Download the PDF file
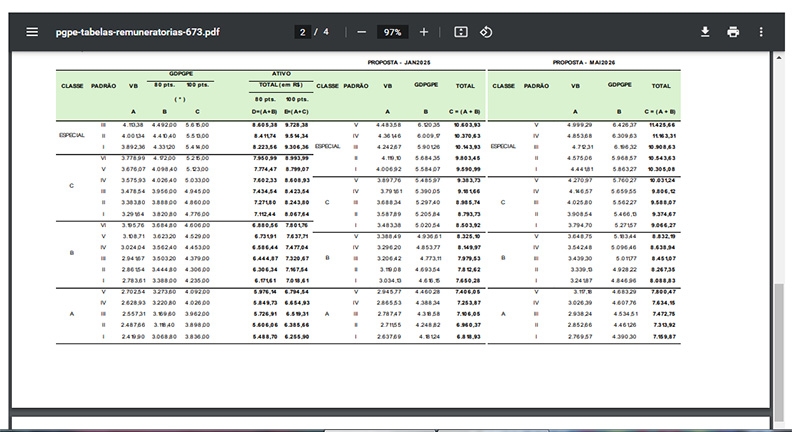Viewport: 792px width, 432px height. tap(705, 32)
